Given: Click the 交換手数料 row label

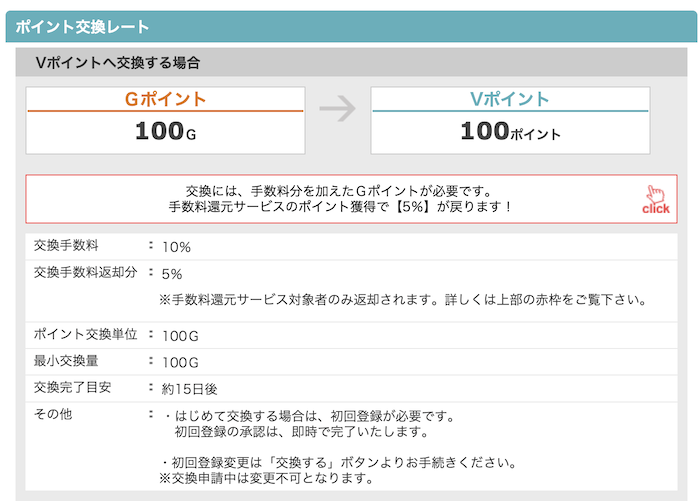Looking at the screenshot, I should pyautogui.click(x=73, y=246).
